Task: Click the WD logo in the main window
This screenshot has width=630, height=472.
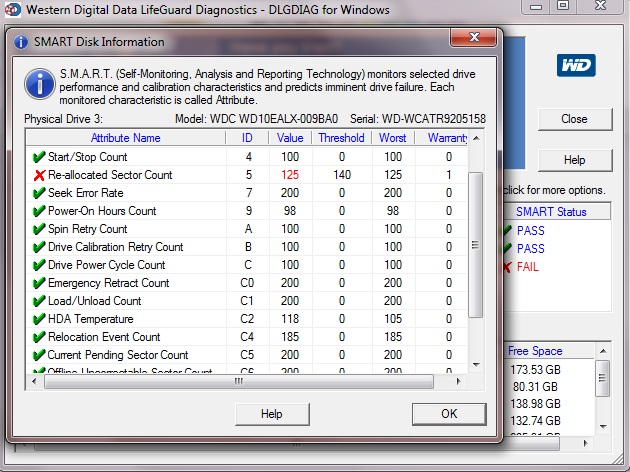Action: click(576, 65)
